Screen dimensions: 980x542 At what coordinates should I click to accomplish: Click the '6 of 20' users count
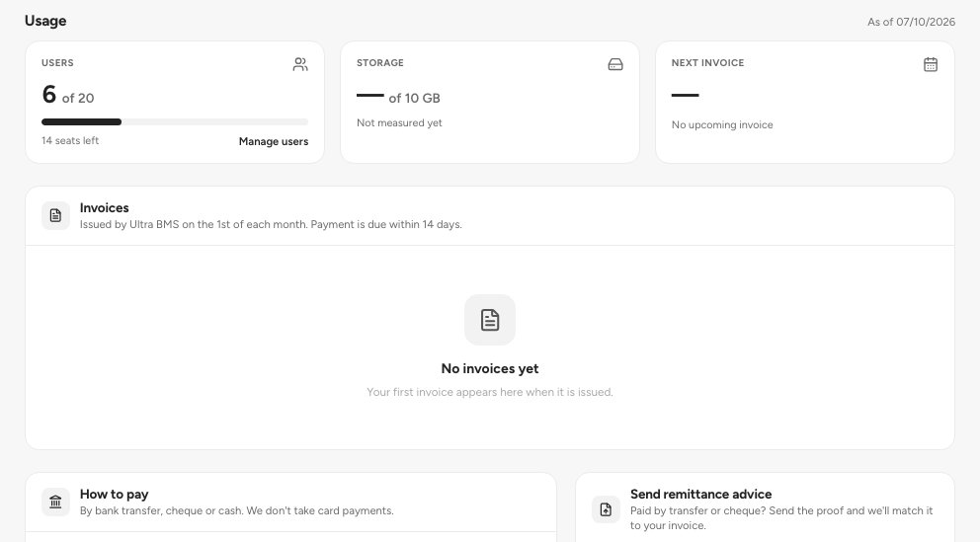(x=68, y=95)
